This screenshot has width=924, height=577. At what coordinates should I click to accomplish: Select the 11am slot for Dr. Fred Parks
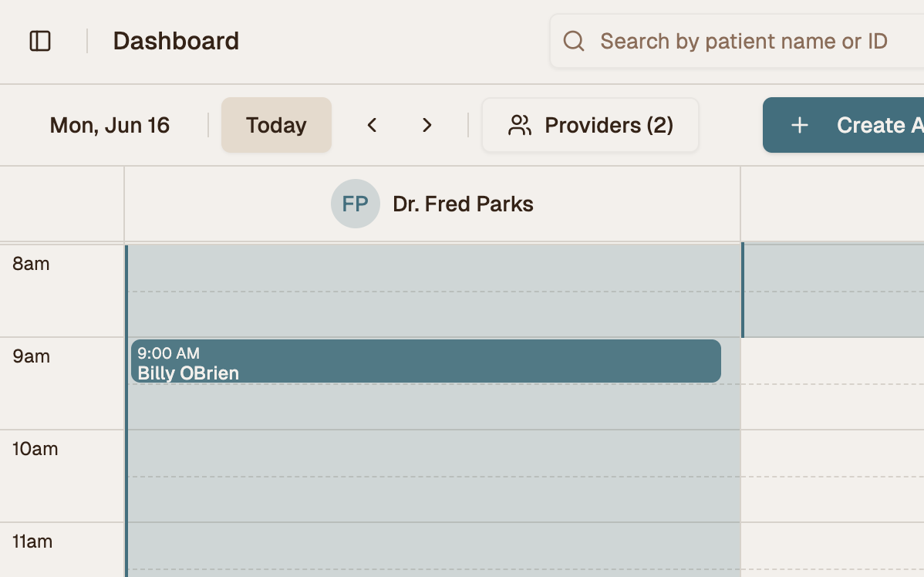[x=433, y=546]
